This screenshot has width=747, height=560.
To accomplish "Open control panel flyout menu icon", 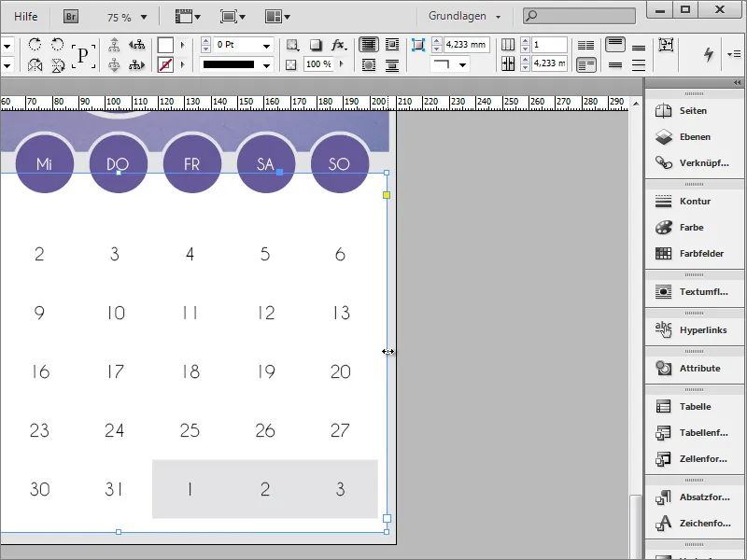I will (x=734, y=54).
